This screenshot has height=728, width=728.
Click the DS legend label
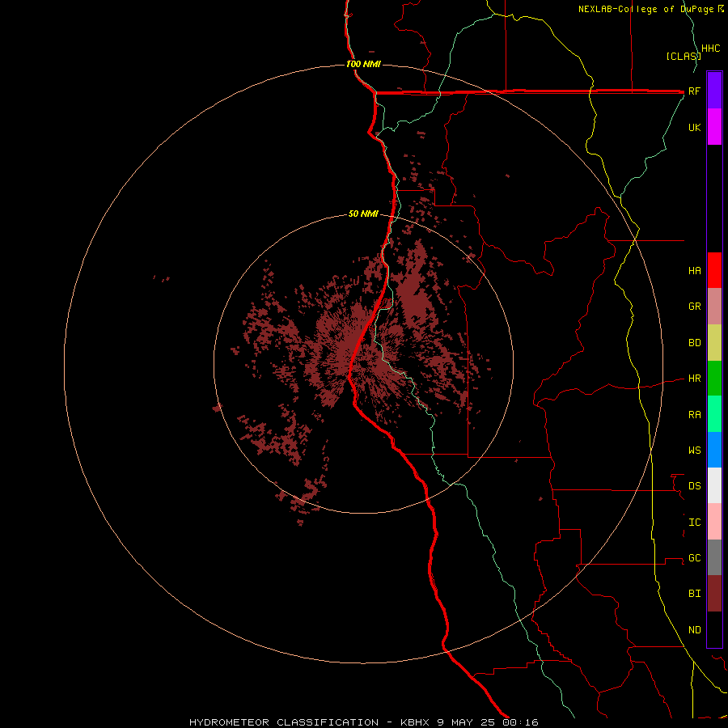(x=694, y=485)
